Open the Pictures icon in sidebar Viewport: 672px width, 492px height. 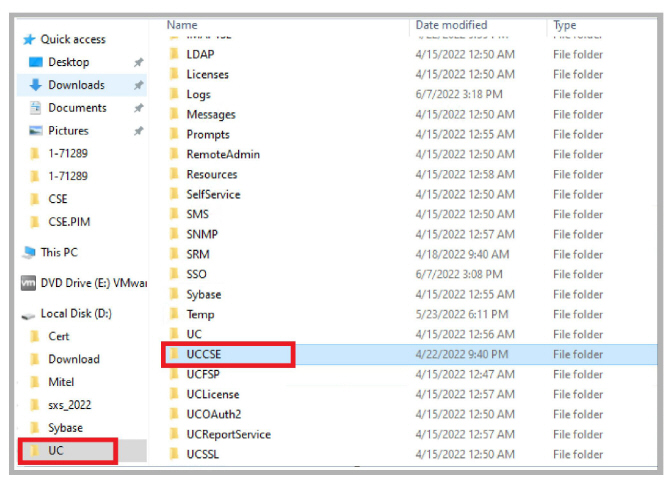pyautogui.click(x=36, y=131)
